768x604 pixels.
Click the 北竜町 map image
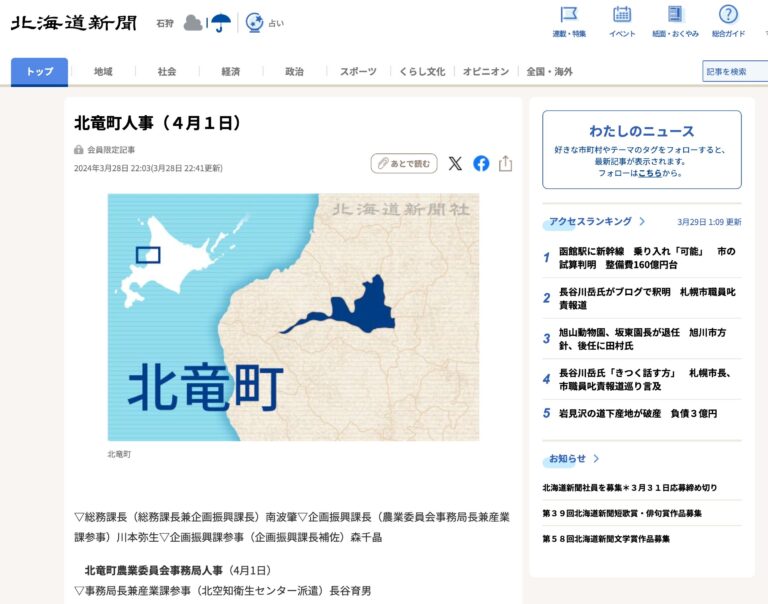click(x=293, y=317)
